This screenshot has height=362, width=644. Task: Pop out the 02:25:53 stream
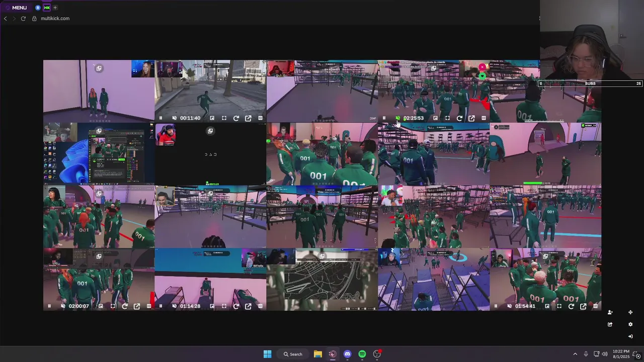pos(471,118)
